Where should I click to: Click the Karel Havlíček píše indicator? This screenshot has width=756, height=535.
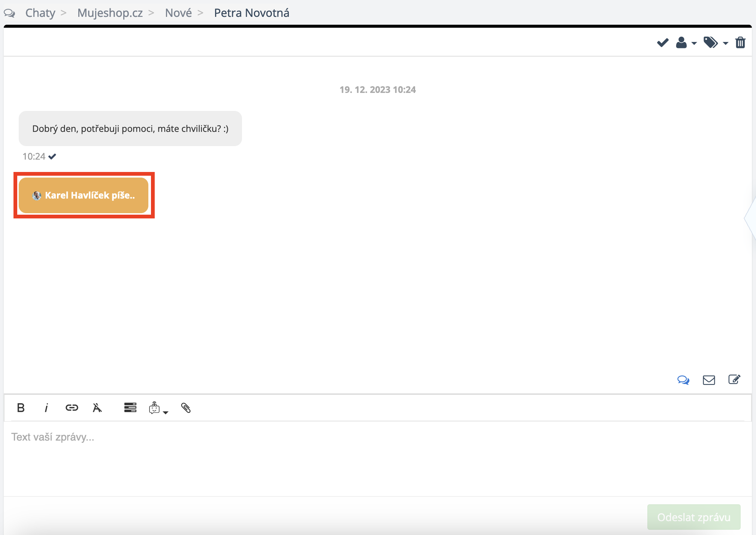[x=84, y=195]
